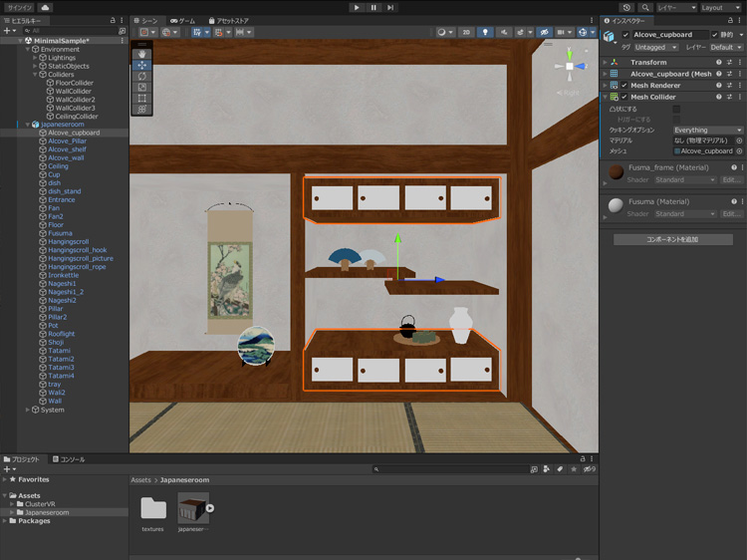
Task: Toggle the Mesh Collider enabled checkbox
Action: [x=623, y=97]
